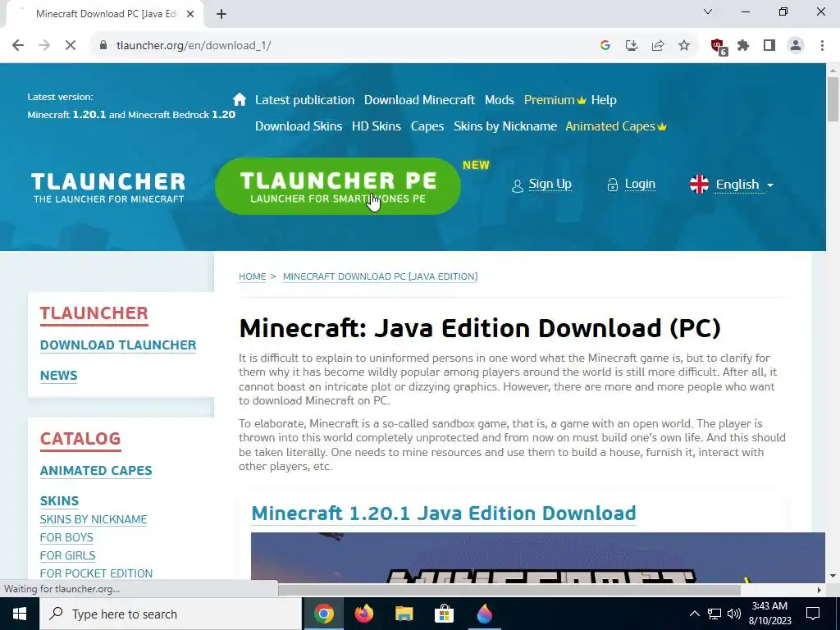840x630 pixels.
Task: Open Chrome three-dot menu
Action: 822,46
